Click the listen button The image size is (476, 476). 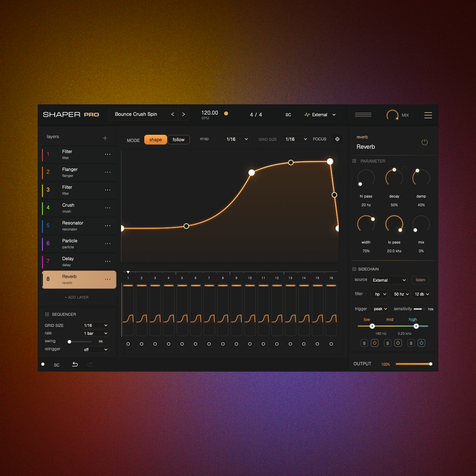pos(420,280)
